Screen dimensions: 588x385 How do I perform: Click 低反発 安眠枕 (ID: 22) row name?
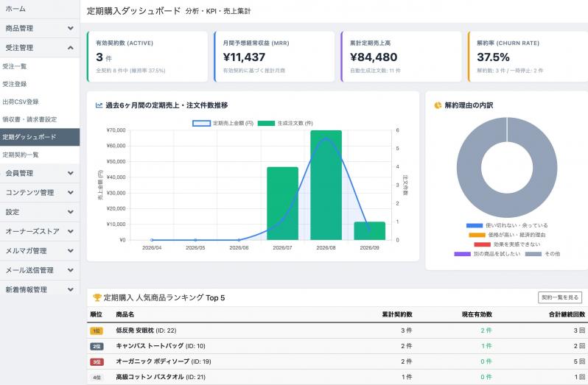tap(146, 331)
